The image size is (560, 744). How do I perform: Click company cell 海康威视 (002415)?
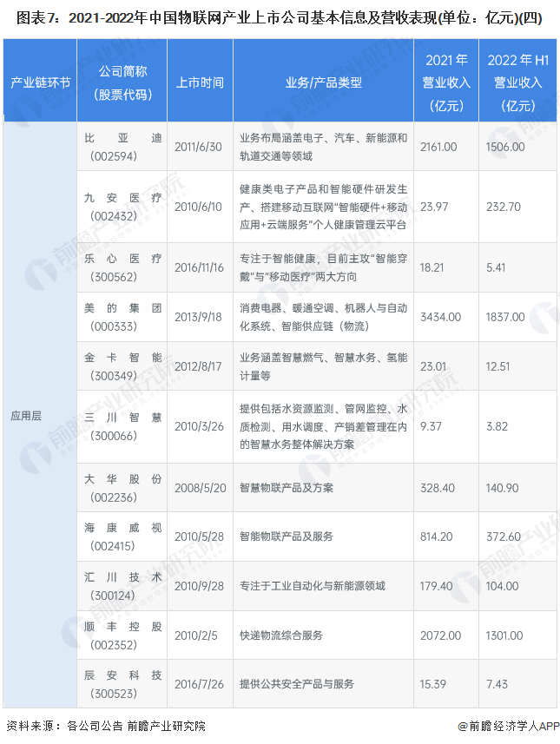pyautogui.click(x=122, y=537)
